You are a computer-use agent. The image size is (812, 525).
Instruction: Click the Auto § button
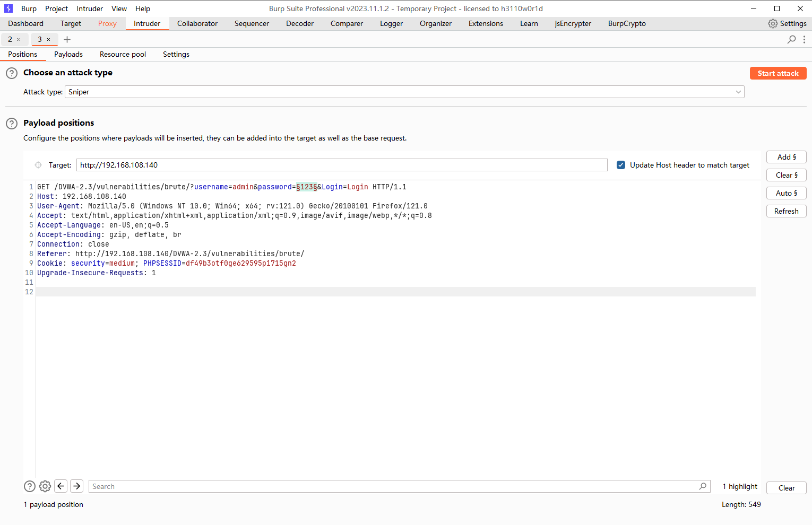pyautogui.click(x=787, y=193)
